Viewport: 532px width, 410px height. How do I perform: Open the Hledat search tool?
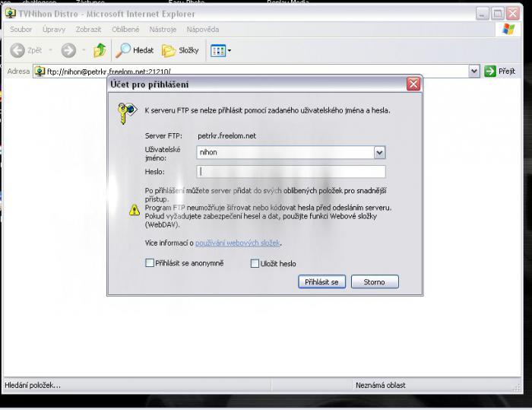click(135, 50)
